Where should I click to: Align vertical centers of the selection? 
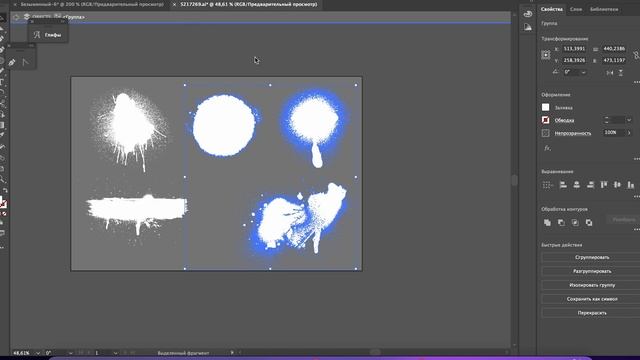point(617,185)
